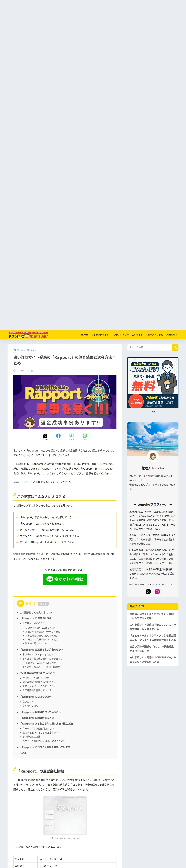Click the green 今すぐ無料相談 LINE button

coord(65,579)
